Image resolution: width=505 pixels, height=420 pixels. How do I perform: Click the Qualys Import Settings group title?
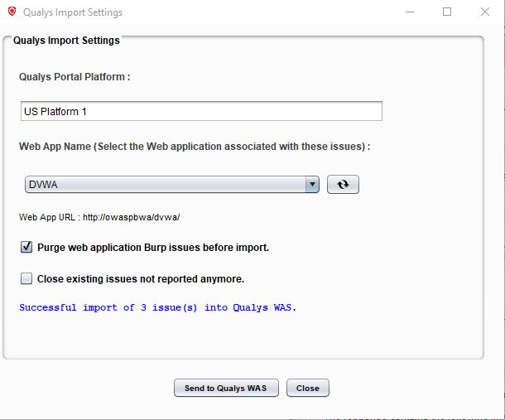tap(66, 41)
